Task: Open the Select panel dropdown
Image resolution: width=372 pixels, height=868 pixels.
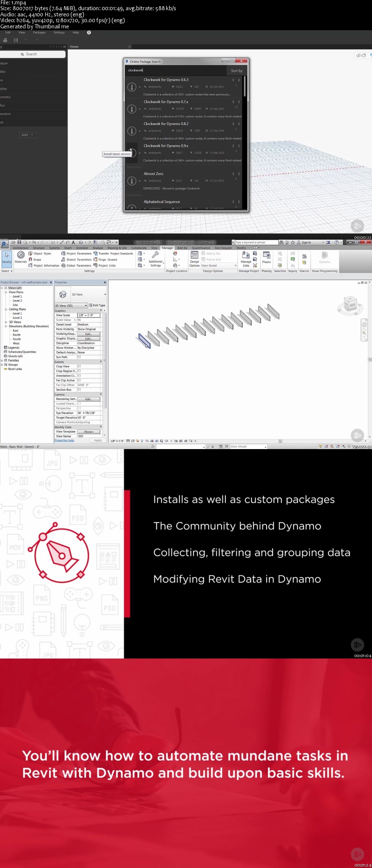Action: [x=7, y=271]
